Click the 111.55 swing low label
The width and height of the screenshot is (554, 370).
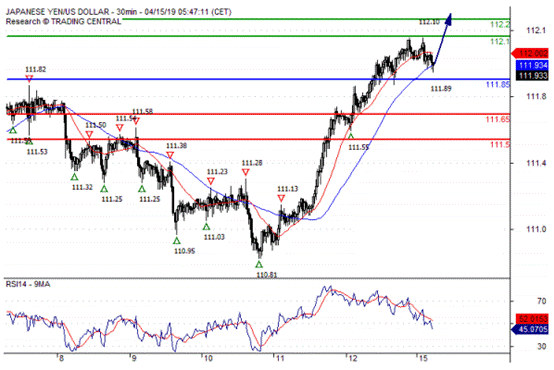(359, 147)
